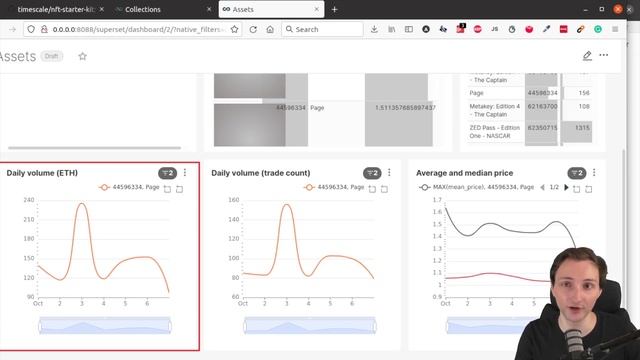
Task: Select all legends in ETH chart
Action: (167, 189)
